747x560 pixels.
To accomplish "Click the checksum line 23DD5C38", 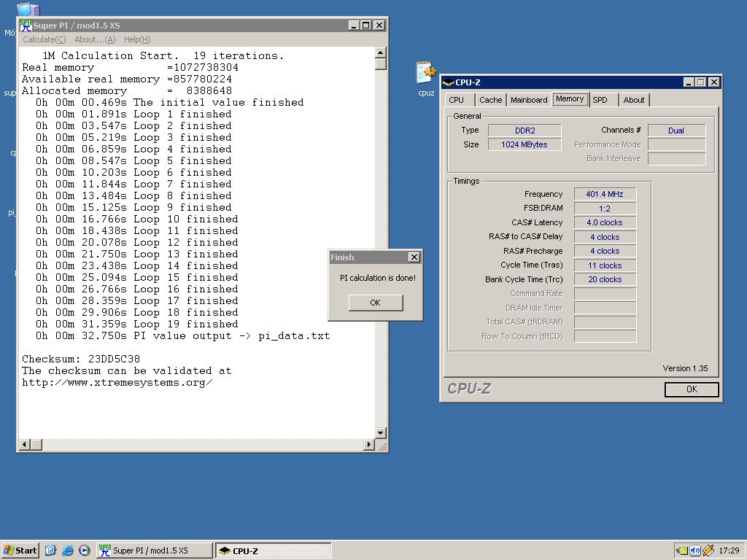I will [x=81, y=359].
